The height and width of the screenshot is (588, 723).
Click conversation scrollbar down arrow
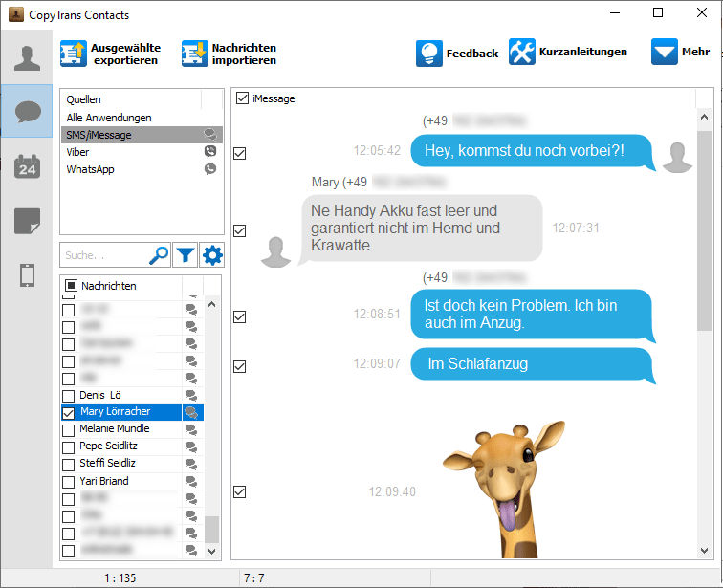click(704, 550)
